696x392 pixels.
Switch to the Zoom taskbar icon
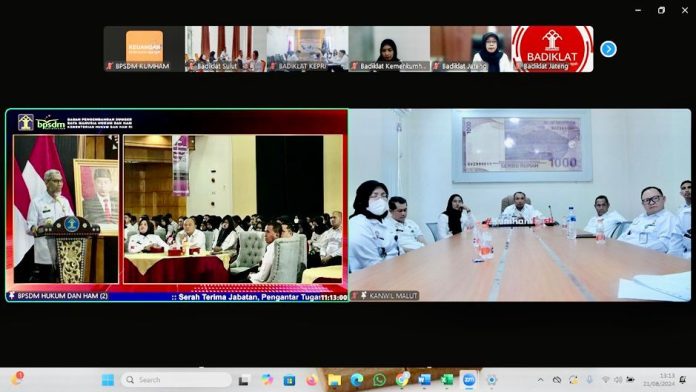469,380
